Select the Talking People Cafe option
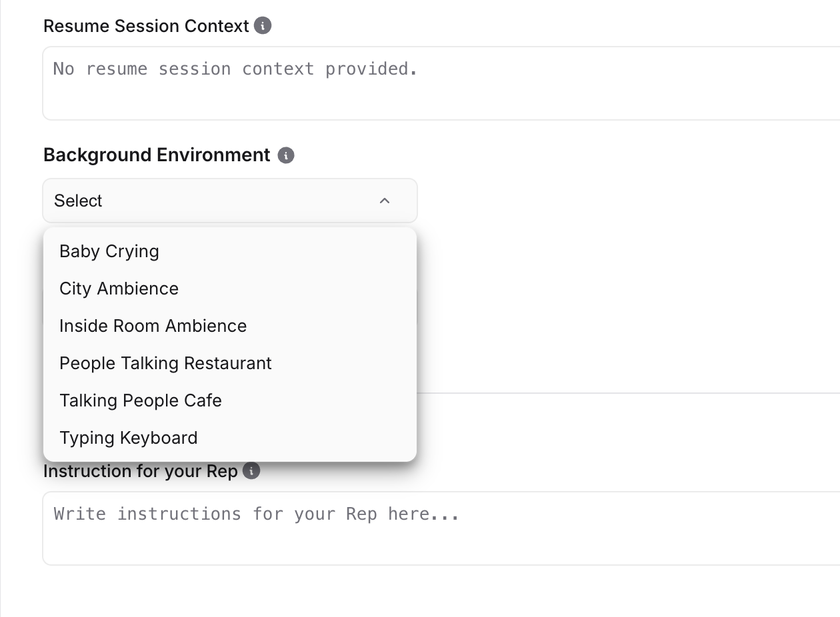 click(x=141, y=400)
